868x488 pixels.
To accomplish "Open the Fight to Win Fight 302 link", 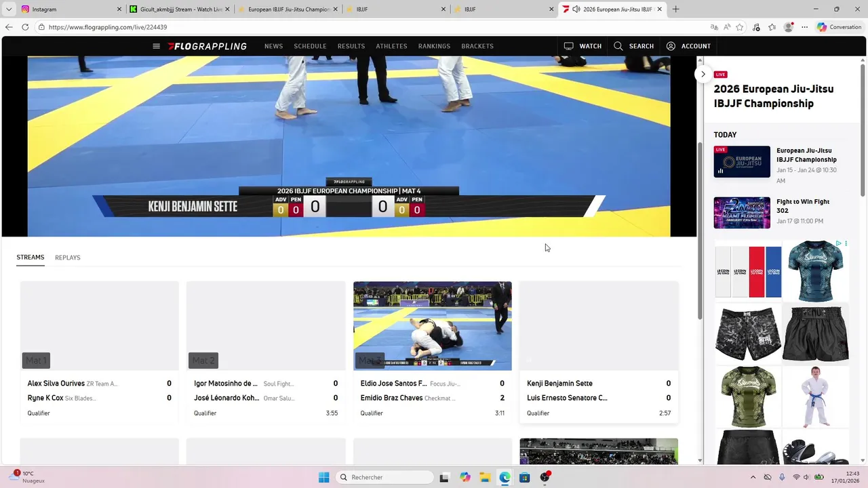I will click(x=803, y=206).
